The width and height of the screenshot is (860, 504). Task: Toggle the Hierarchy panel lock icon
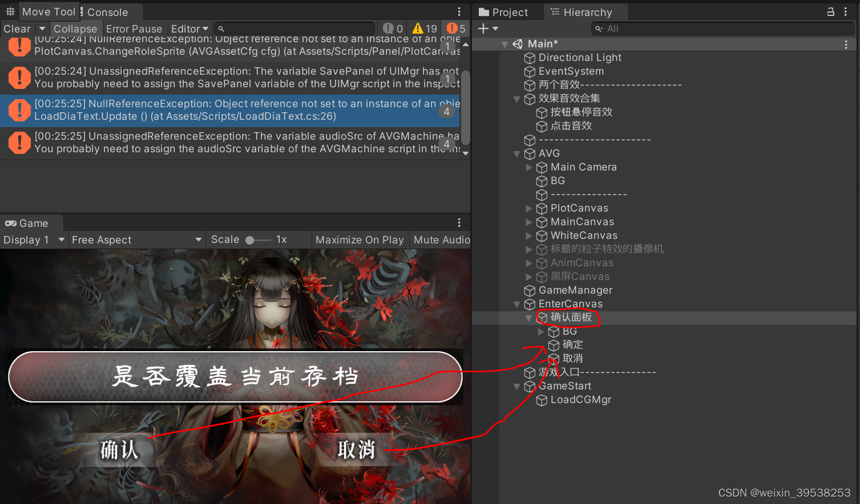831,12
